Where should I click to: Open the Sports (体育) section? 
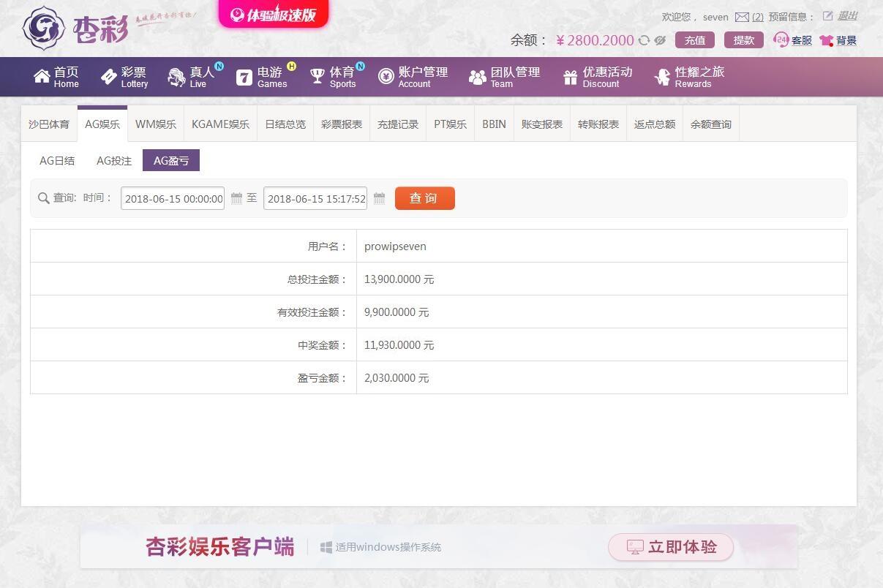point(334,77)
